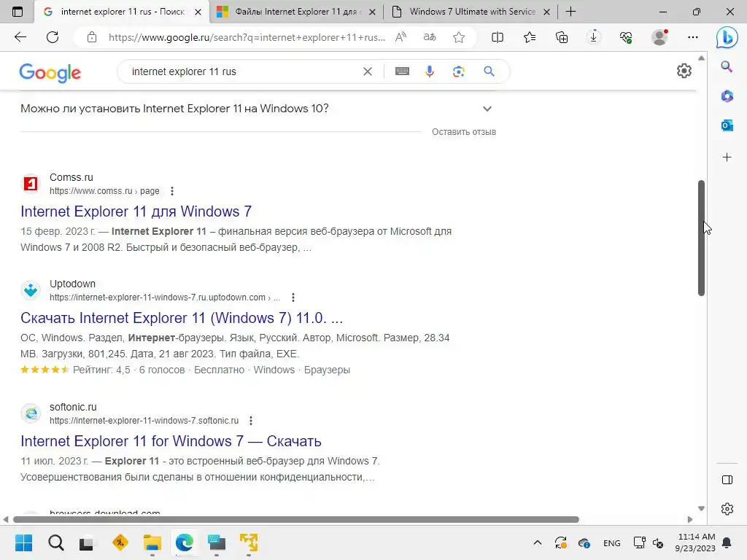Hide the sidebar panel toggle icon
The height and width of the screenshot is (560, 747).
[x=727, y=480]
